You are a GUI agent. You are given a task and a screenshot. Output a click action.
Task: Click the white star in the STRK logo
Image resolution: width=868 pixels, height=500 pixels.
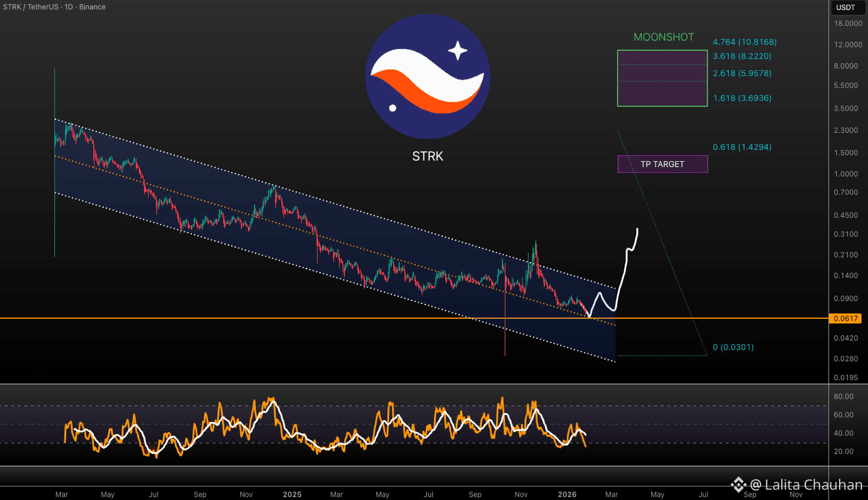(x=458, y=51)
